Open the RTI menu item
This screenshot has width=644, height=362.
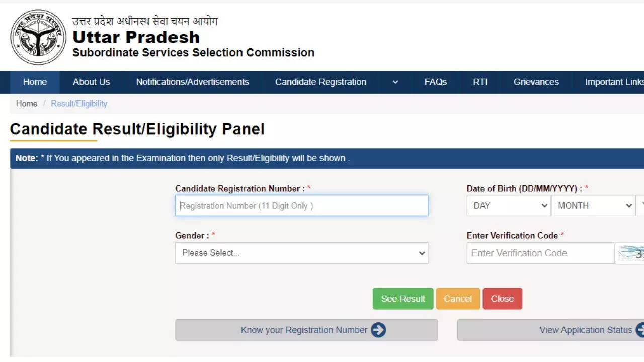pyautogui.click(x=480, y=82)
